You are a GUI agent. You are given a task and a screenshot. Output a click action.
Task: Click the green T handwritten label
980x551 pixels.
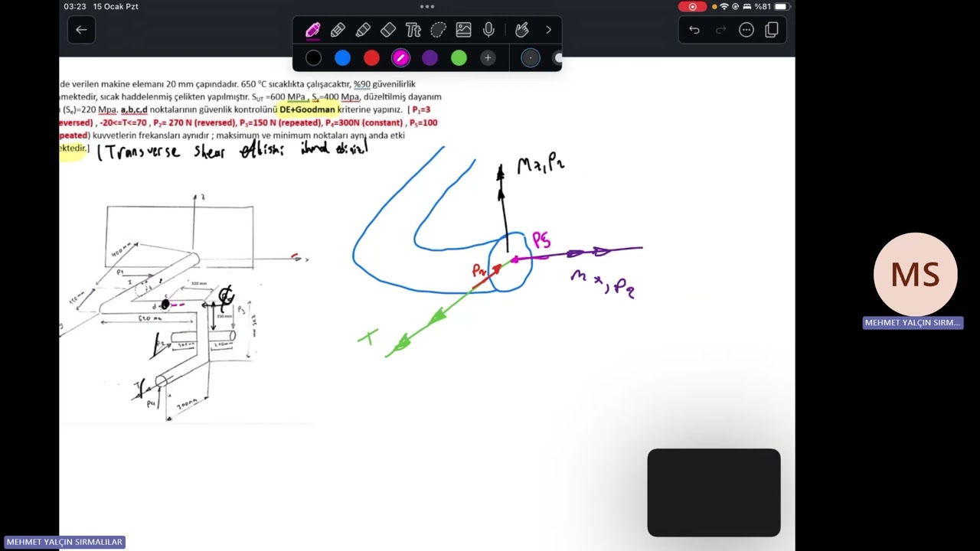pos(368,337)
